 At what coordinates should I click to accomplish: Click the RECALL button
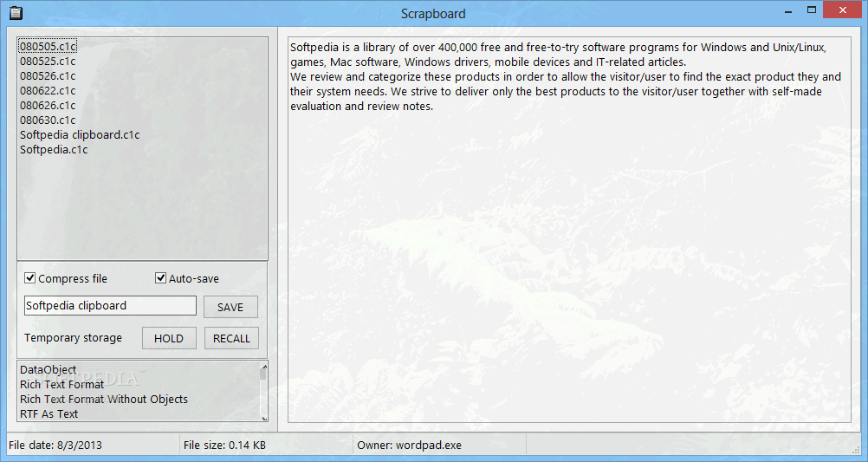coord(231,338)
